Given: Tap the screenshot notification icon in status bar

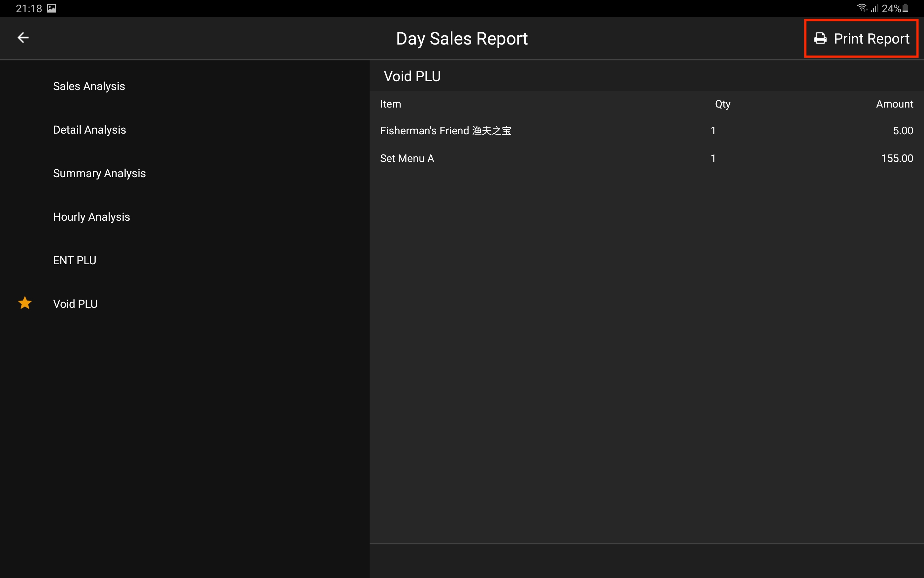Looking at the screenshot, I should (x=51, y=8).
